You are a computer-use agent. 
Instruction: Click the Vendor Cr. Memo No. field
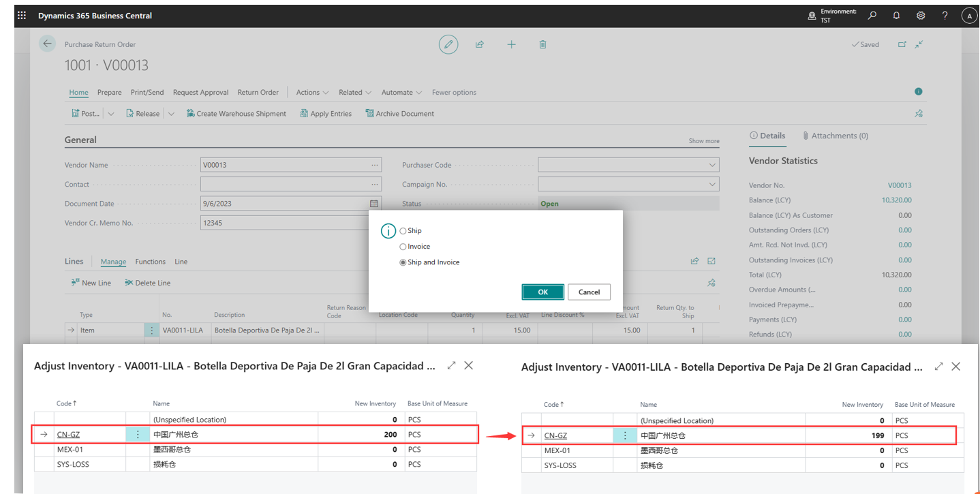(x=284, y=223)
